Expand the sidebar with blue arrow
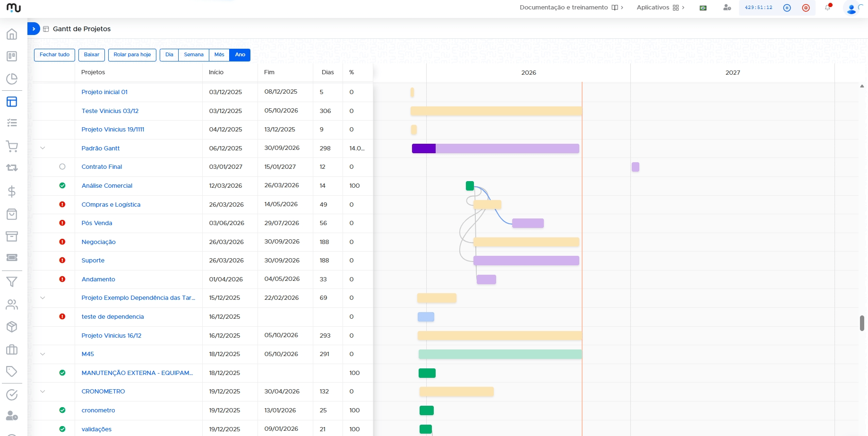This screenshot has height=436, width=868. click(34, 29)
